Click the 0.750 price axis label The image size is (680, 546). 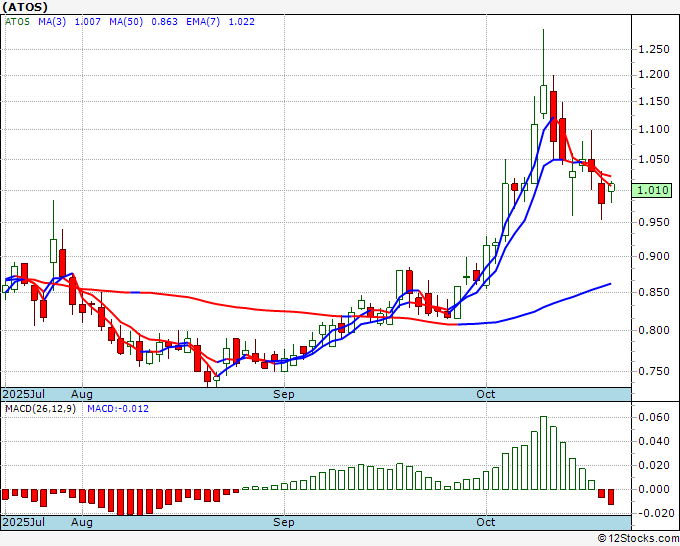point(652,371)
